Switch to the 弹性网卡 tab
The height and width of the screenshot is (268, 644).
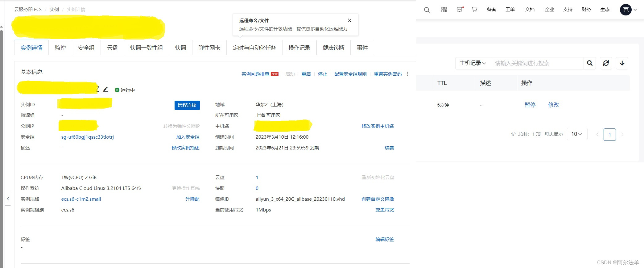click(209, 48)
